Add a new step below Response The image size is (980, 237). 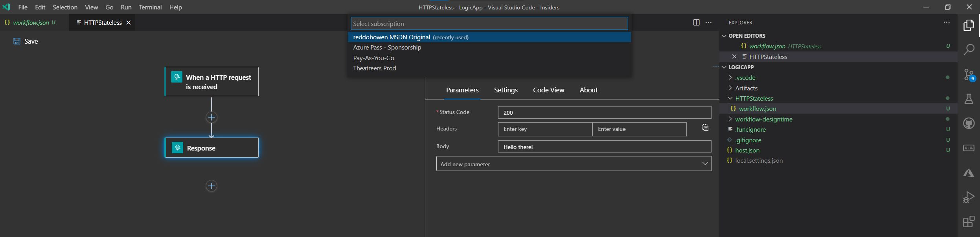211,186
